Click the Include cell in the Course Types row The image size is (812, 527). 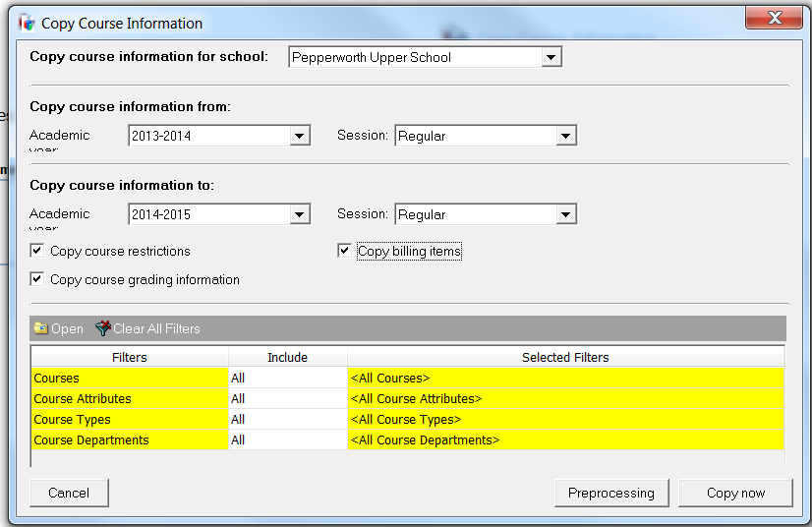pyautogui.click(x=287, y=419)
